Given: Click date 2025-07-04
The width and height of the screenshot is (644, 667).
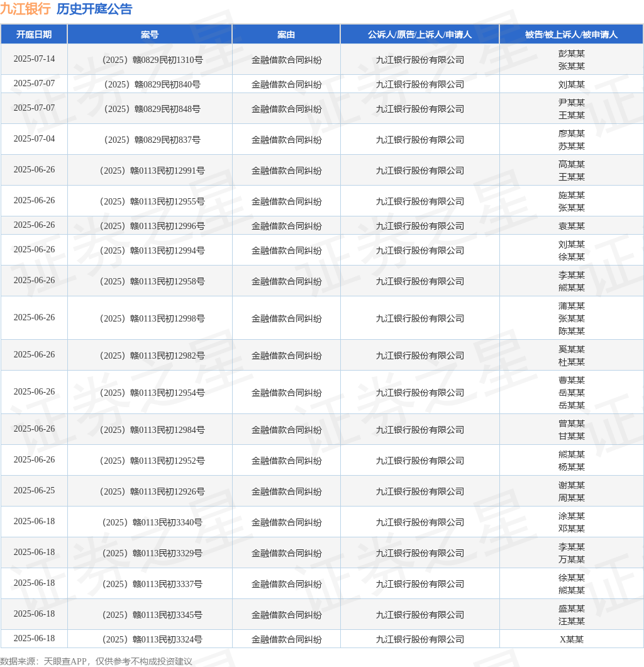Looking at the screenshot, I should click(34, 139).
